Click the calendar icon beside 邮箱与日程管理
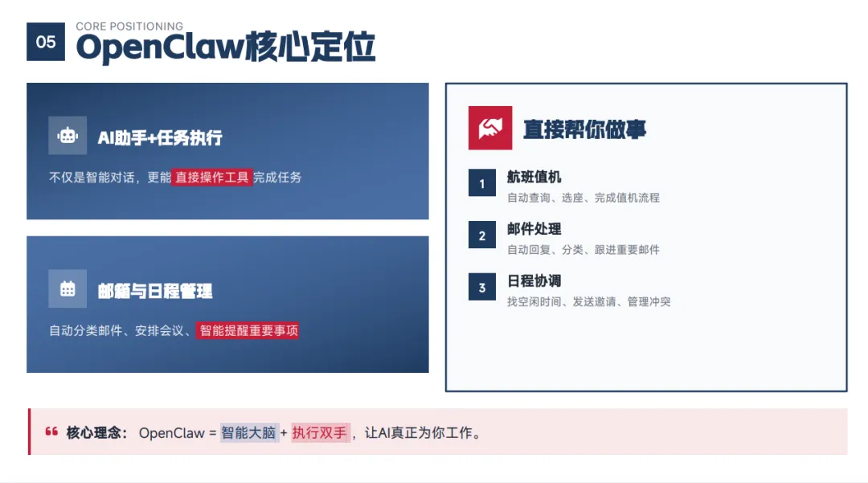 pyautogui.click(x=68, y=289)
